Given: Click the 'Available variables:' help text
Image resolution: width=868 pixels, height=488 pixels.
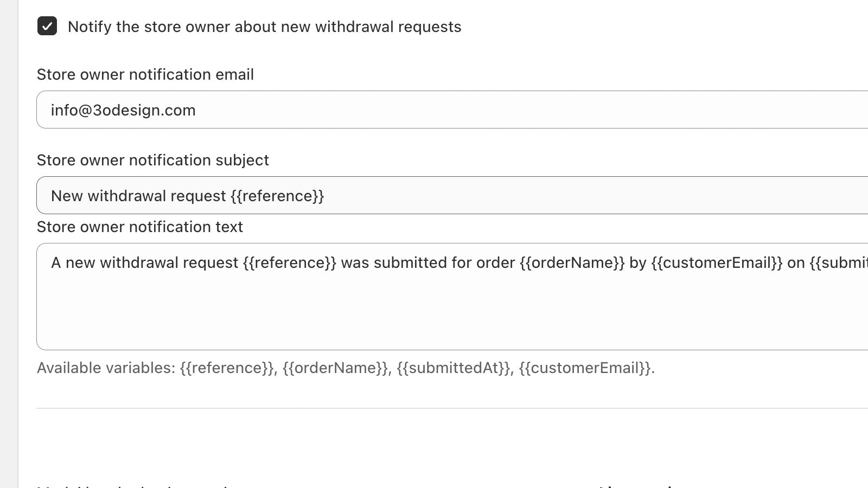Looking at the screenshot, I should tap(106, 368).
